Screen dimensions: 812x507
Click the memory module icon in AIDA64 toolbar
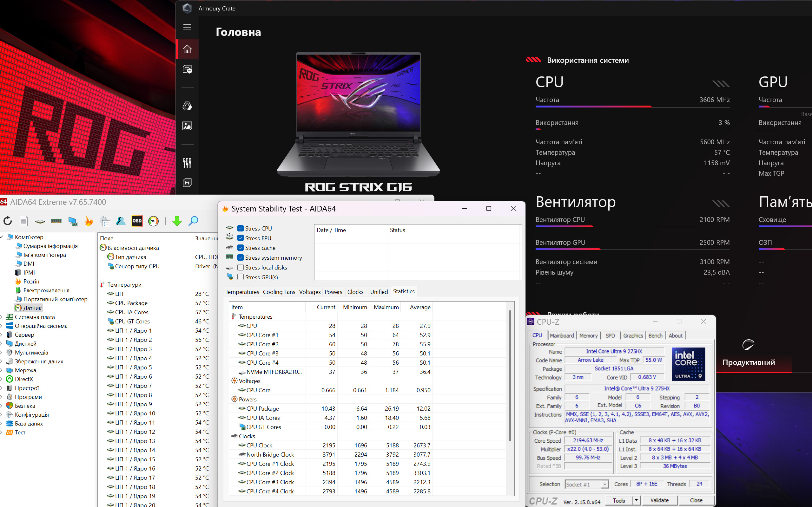(56, 221)
